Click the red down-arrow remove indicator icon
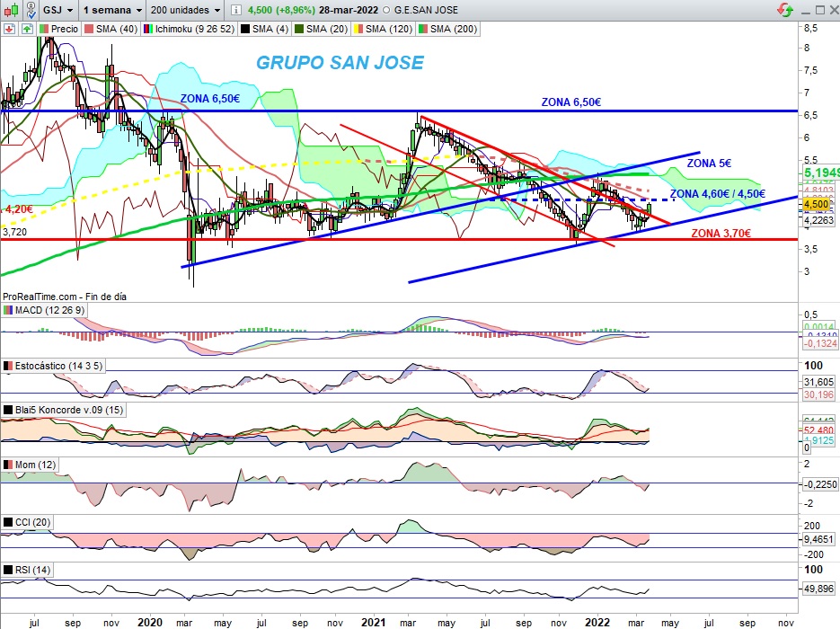 pyautogui.click(x=9, y=29)
